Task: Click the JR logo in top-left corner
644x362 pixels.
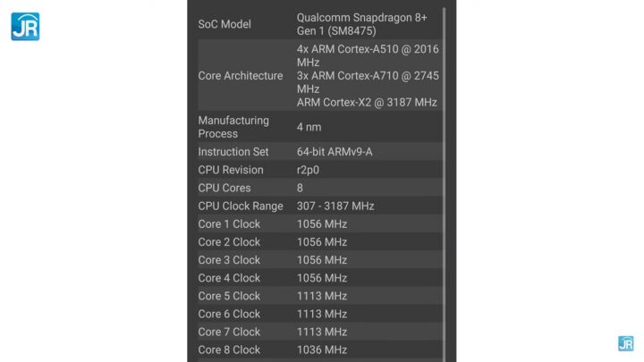Action: [25, 27]
